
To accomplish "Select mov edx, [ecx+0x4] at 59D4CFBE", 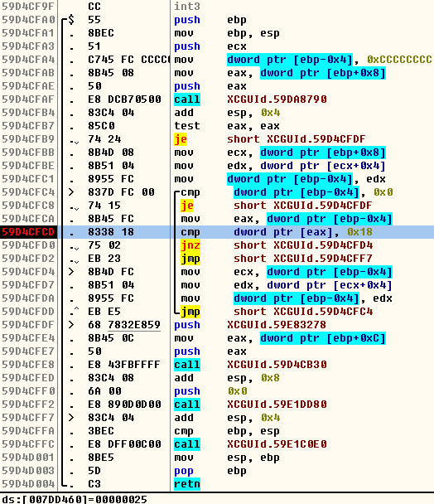I will click(x=279, y=166).
